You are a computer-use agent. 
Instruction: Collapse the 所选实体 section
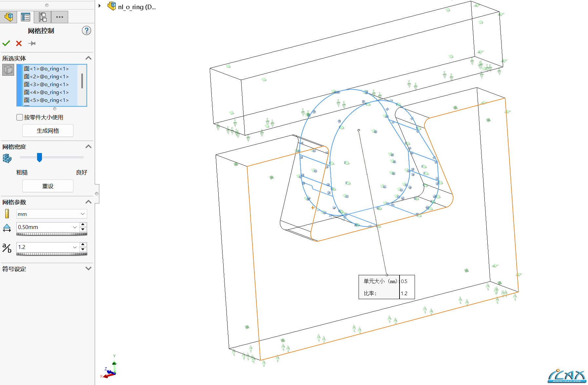88,58
